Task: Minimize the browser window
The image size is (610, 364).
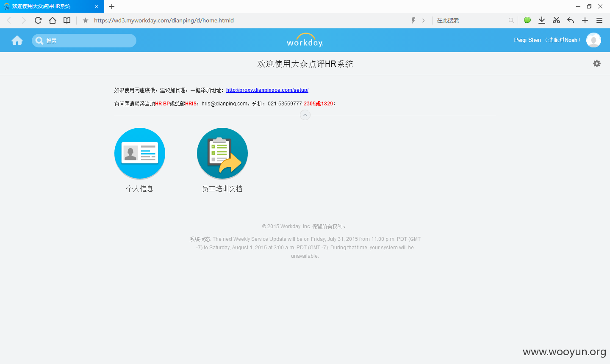Action: 578,6
